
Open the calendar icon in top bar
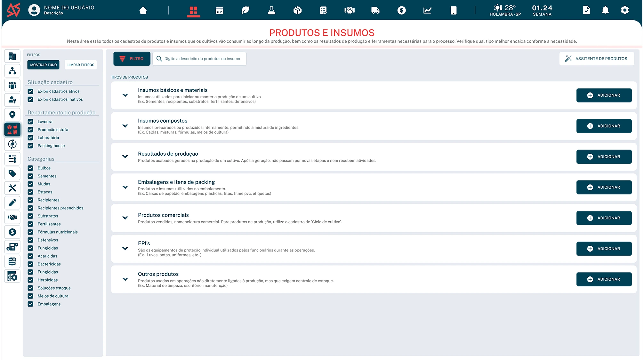pos(219,11)
